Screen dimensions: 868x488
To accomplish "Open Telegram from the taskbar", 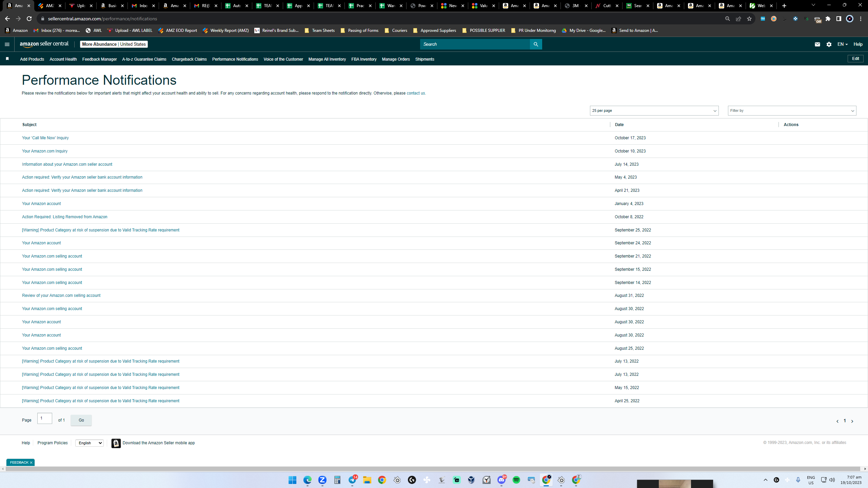I will pos(352,480).
